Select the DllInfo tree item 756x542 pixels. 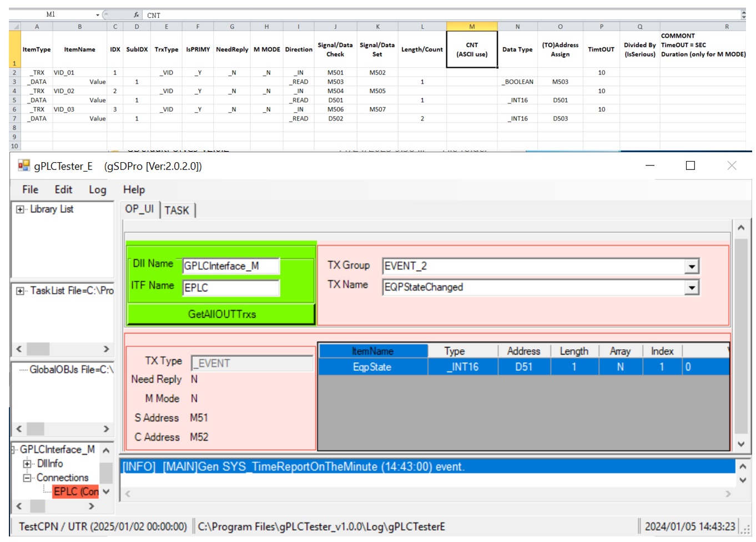(50, 464)
